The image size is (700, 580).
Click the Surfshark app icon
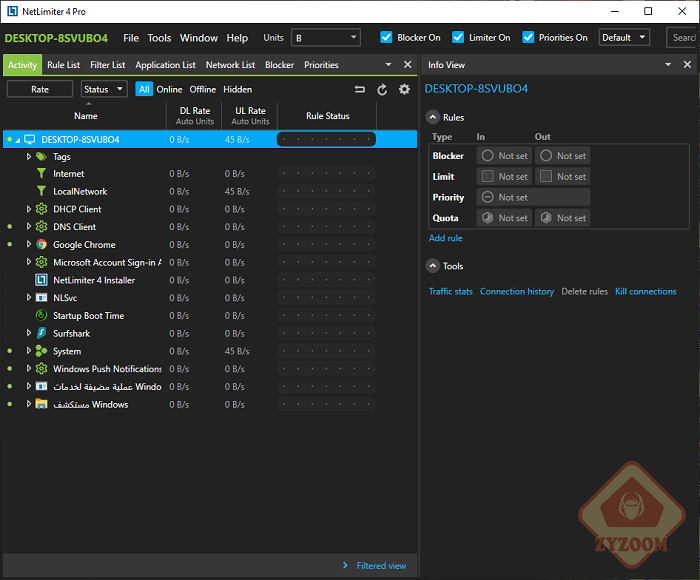coord(42,333)
